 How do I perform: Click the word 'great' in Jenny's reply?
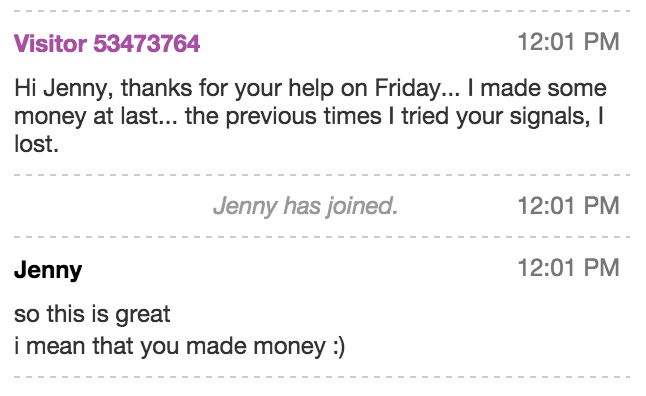coord(143,316)
